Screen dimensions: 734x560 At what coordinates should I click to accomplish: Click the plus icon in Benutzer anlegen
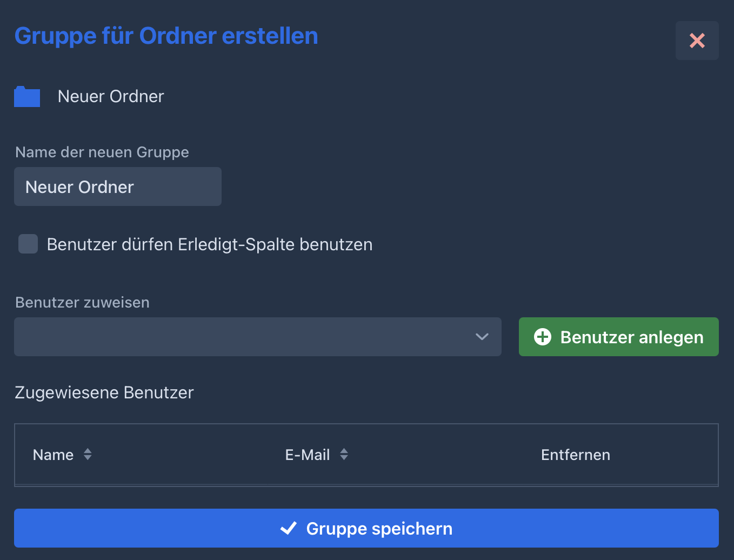coord(542,337)
